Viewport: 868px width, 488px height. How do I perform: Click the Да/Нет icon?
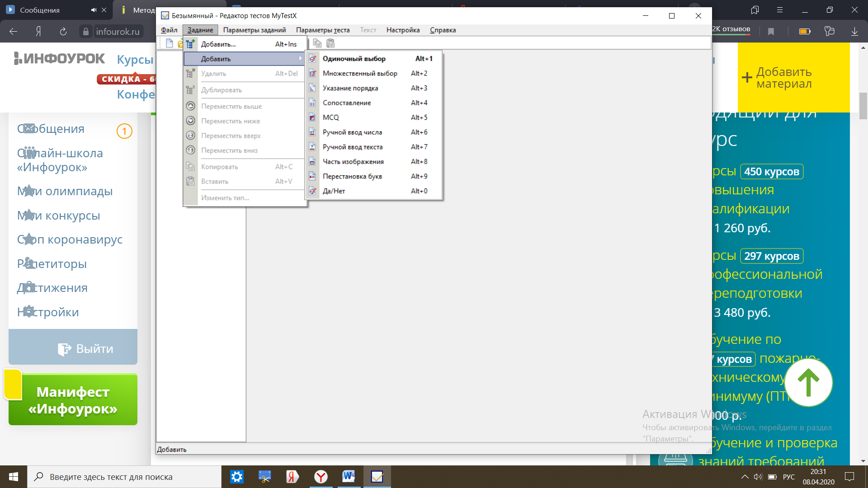coord(312,191)
